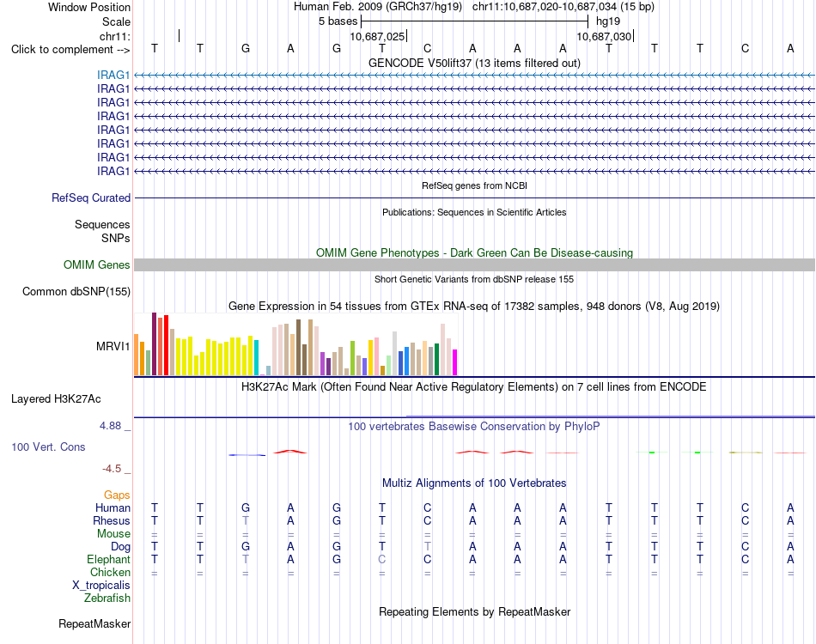Click the Gaps alignment row label
The image size is (816, 644).
[x=117, y=495]
